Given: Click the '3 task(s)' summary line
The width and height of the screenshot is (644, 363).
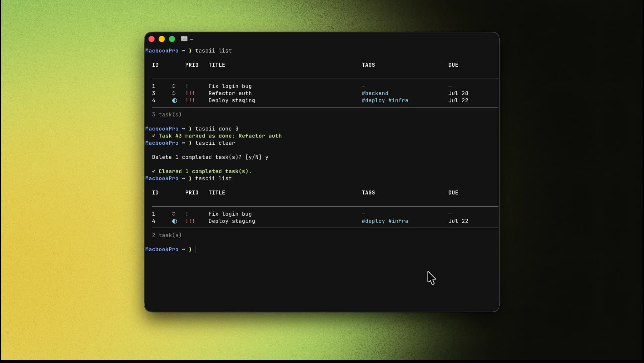Looking at the screenshot, I should [x=167, y=114].
